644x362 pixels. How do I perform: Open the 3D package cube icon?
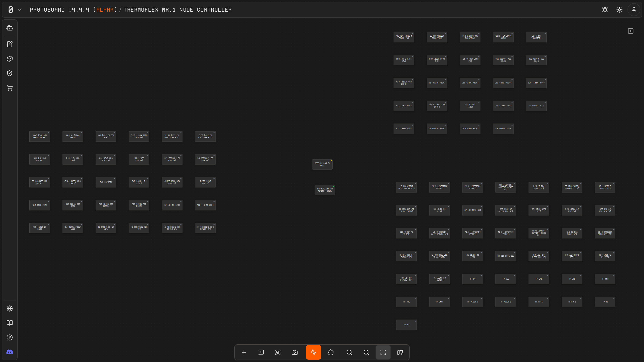pyautogui.click(x=9, y=59)
